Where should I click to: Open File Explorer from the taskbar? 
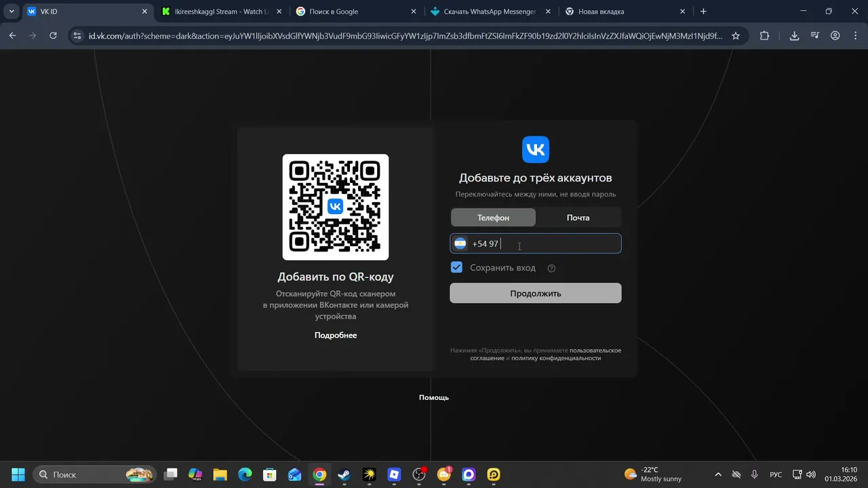(220, 474)
